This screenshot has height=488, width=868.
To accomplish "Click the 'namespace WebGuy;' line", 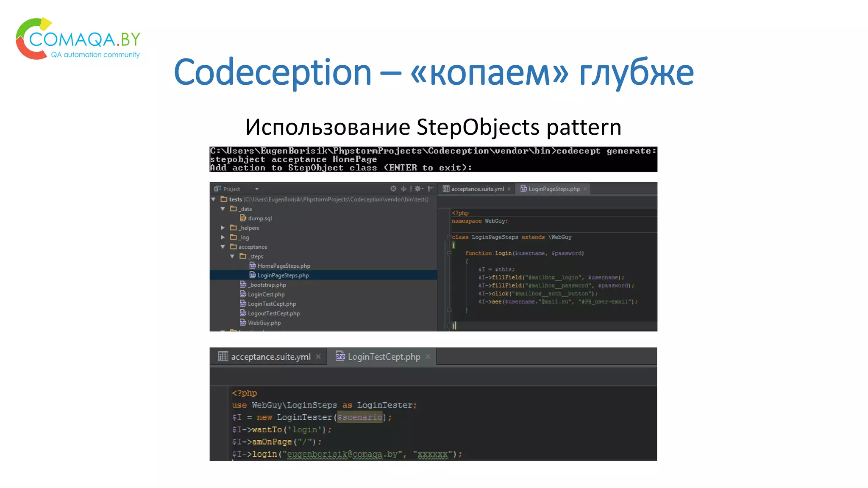I will point(480,221).
